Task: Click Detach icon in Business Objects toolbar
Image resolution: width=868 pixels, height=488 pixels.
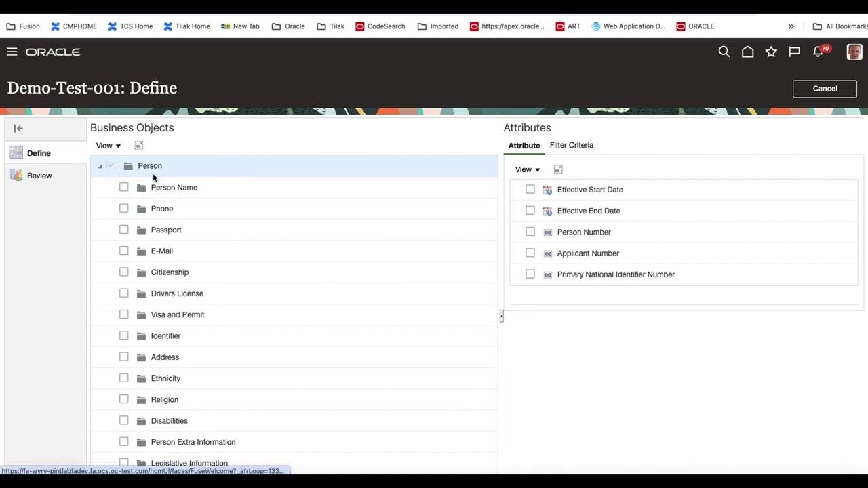Action: (x=138, y=146)
